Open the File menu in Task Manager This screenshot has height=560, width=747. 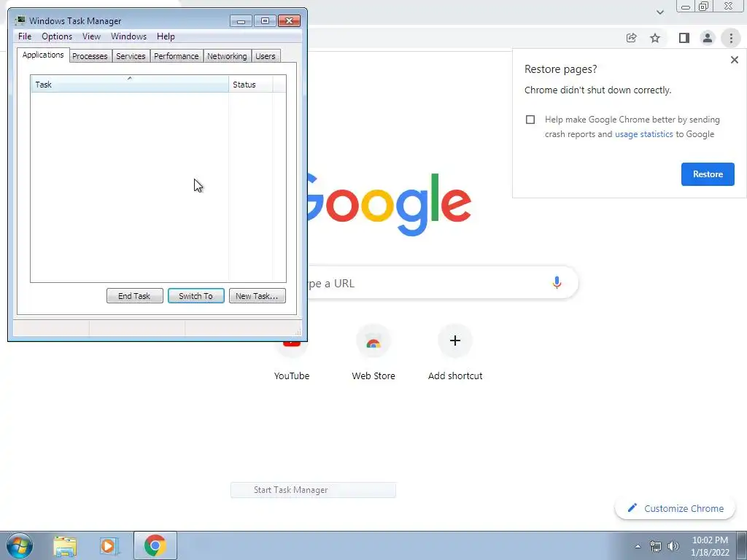coord(25,36)
